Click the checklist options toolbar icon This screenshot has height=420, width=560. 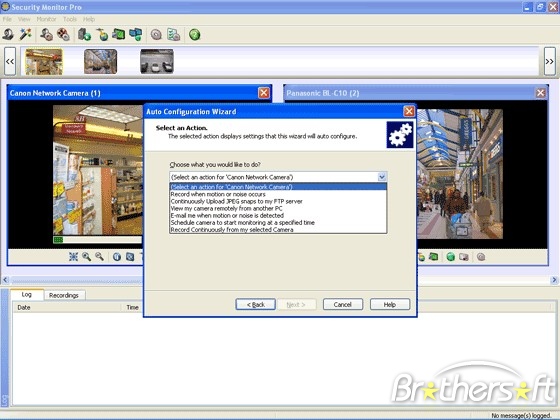[x=174, y=35]
